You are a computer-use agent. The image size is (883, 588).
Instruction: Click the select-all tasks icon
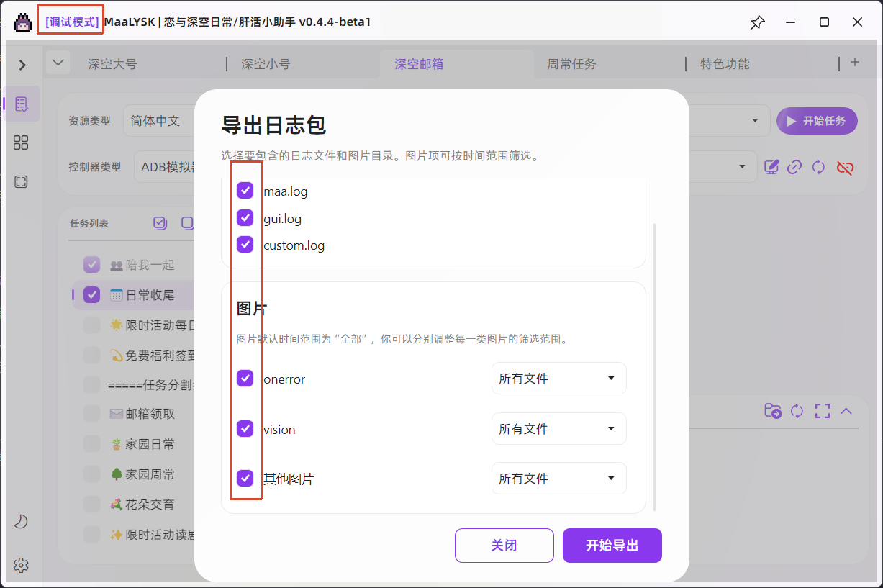coord(160,223)
